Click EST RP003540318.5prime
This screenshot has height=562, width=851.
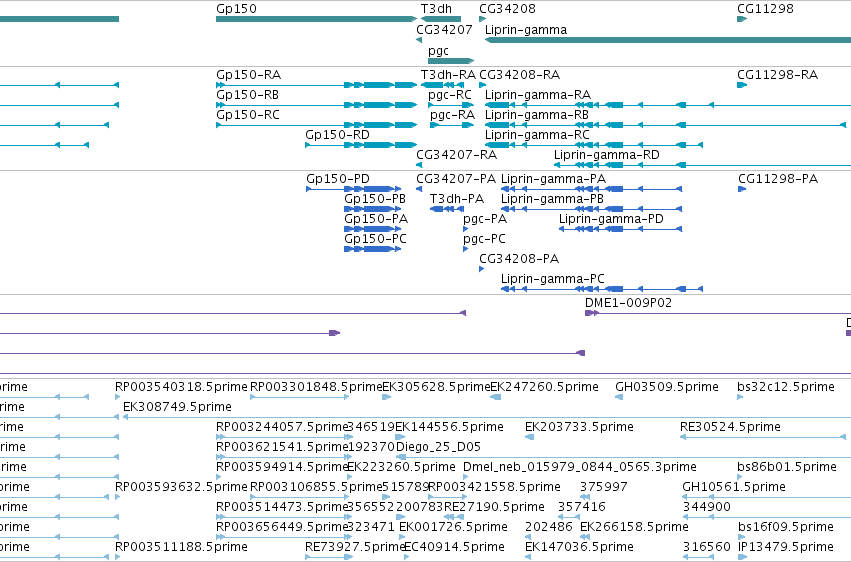(181, 387)
